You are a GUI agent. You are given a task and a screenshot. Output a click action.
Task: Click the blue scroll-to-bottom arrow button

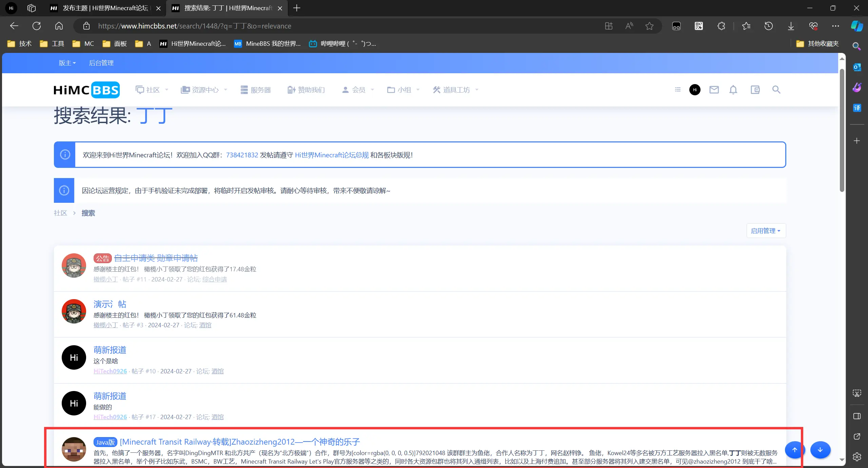coord(820,450)
